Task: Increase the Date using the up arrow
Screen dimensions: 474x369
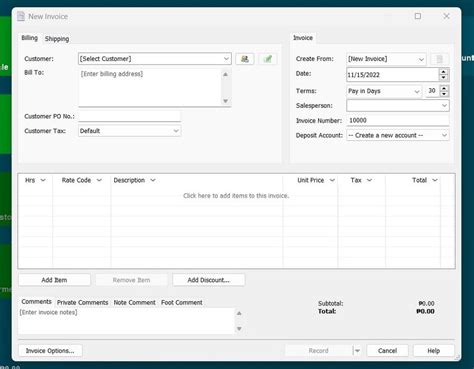Action: point(443,72)
